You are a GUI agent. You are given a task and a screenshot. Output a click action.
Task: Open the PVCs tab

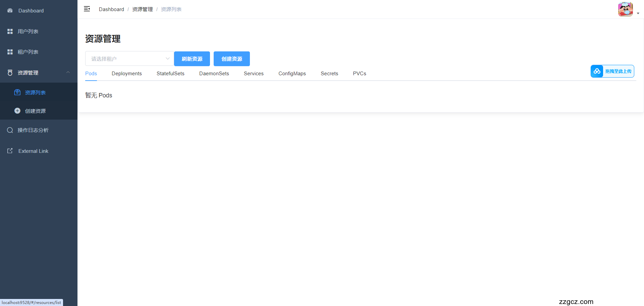(359, 73)
